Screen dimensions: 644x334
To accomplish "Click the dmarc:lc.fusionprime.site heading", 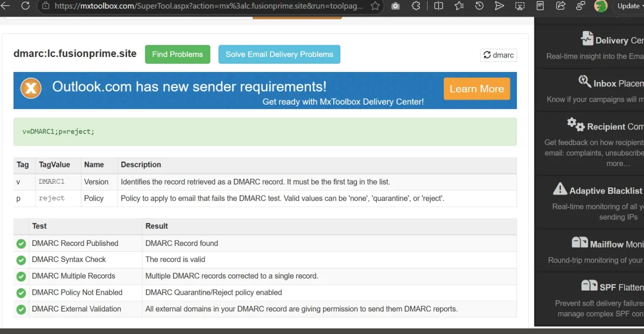I will (75, 54).
